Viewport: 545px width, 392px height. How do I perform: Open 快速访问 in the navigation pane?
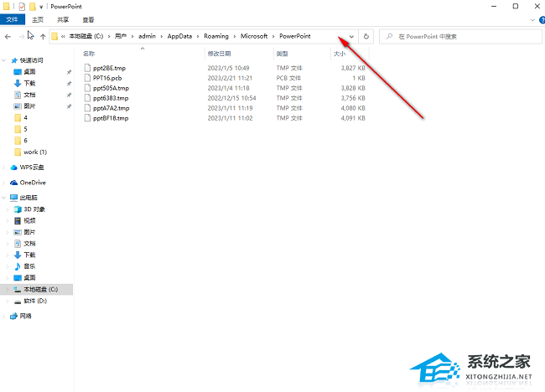point(31,60)
